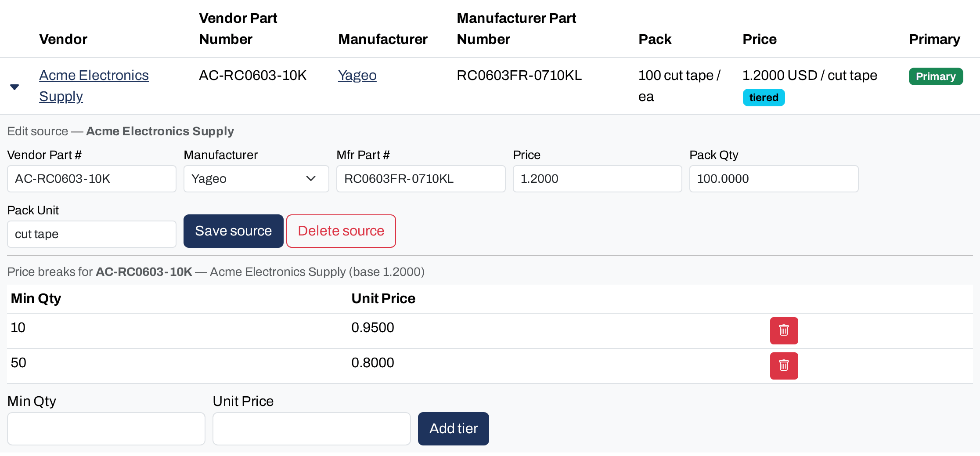
Task: Select the AC-RC0603-10K vendor part number cell
Action: (252, 75)
